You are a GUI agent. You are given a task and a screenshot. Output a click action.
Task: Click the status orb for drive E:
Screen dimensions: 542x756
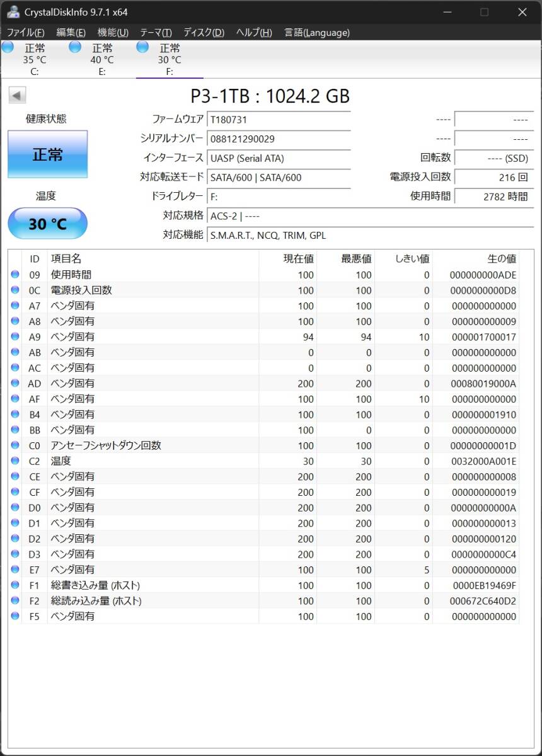pos(75,47)
